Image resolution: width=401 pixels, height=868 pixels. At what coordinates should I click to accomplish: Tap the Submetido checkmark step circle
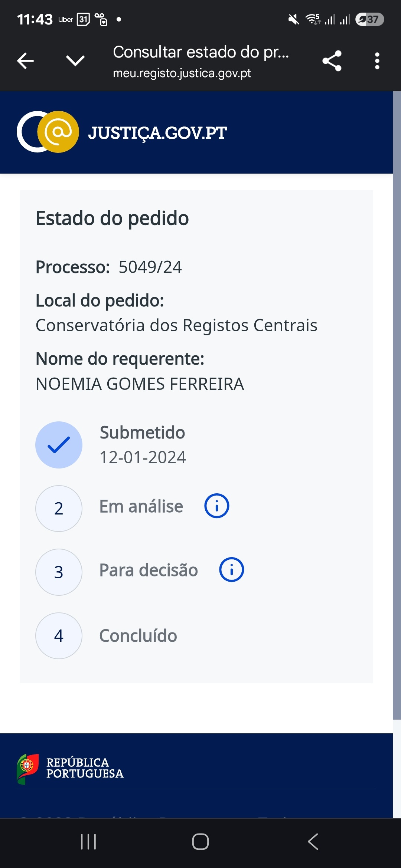pos(59,445)
